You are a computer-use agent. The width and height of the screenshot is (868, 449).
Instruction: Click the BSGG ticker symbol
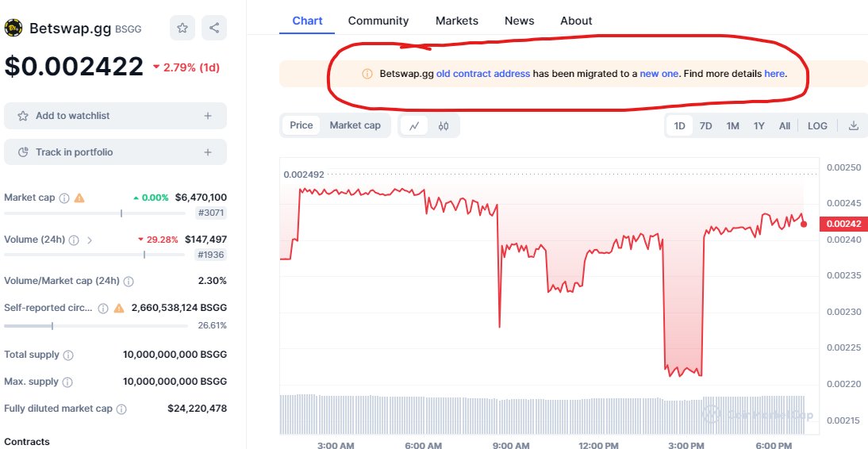(x=128, y=29)
